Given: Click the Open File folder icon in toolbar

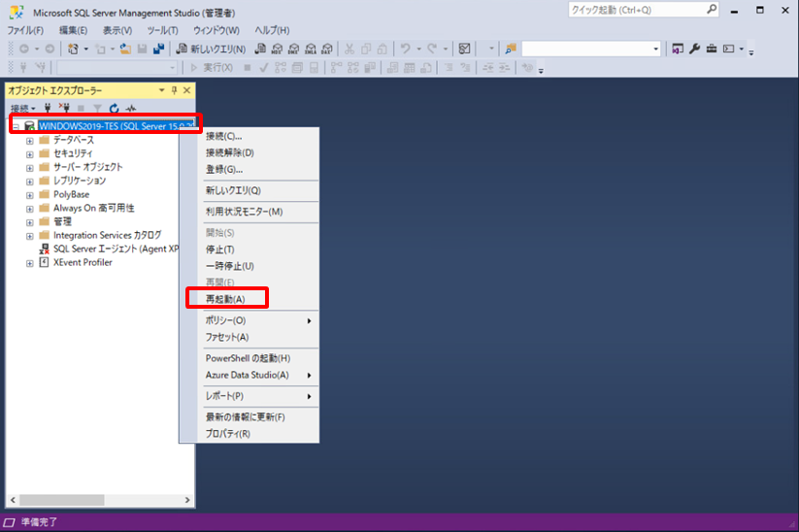Looking at the screenshot, I should coord(125,49).
